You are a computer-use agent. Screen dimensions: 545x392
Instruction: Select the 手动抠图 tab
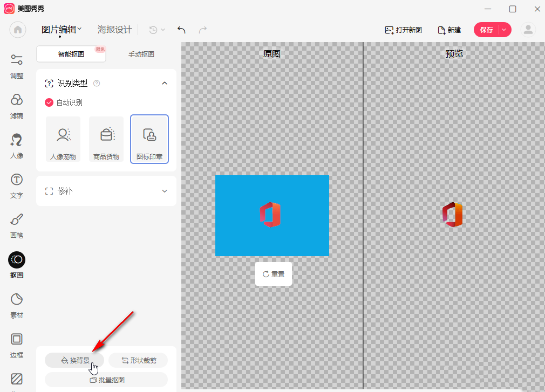click(141, 54)
